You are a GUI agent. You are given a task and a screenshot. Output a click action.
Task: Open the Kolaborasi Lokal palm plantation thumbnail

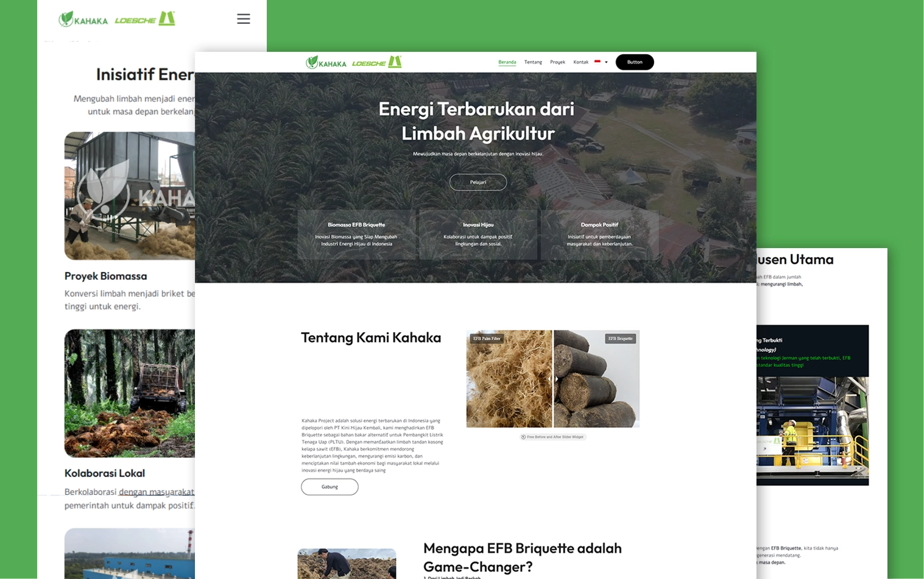pyautogui.click(x=130, y=393)
